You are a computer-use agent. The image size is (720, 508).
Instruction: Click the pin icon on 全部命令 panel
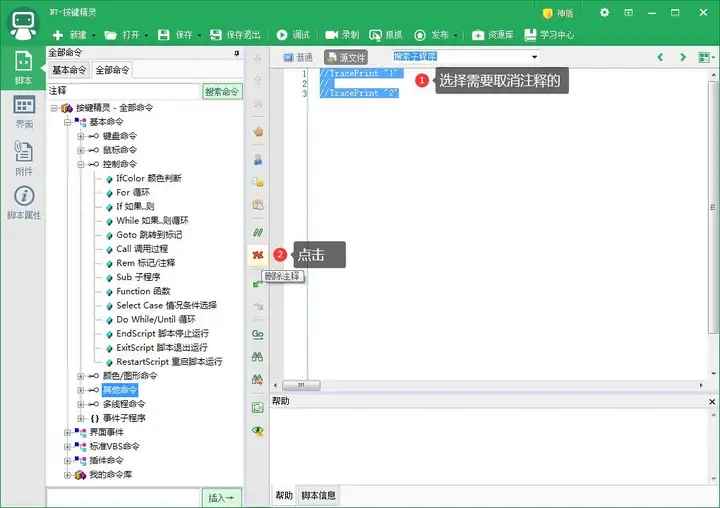237,53
